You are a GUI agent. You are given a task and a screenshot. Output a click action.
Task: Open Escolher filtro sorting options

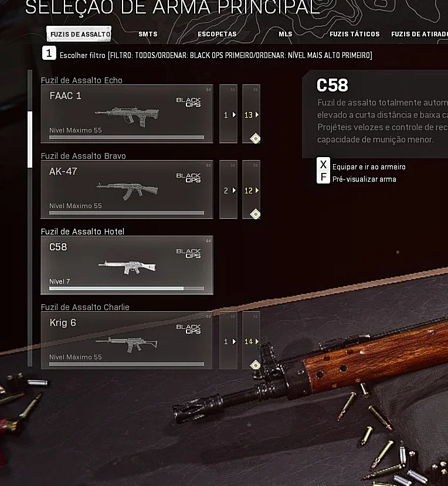pos(216,56)
